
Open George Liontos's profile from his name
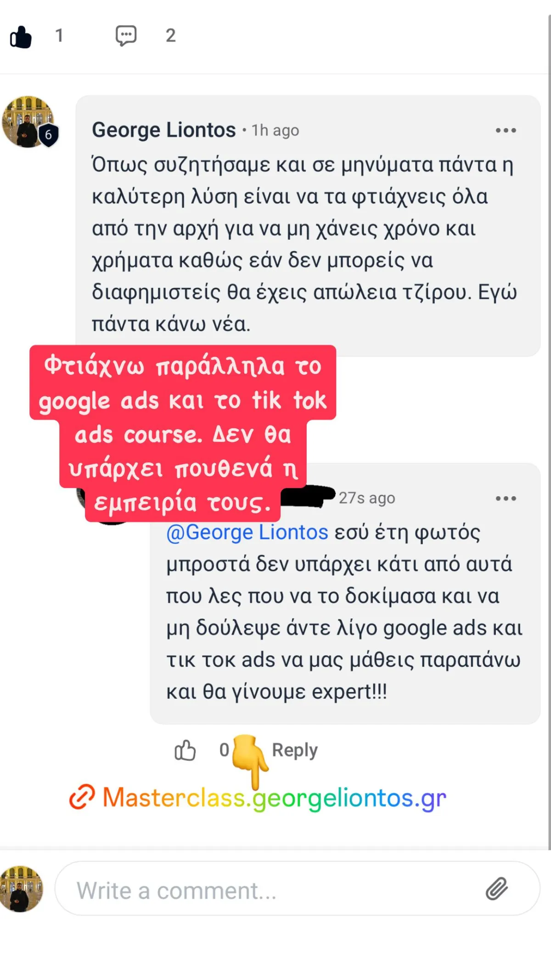(163, 130)
